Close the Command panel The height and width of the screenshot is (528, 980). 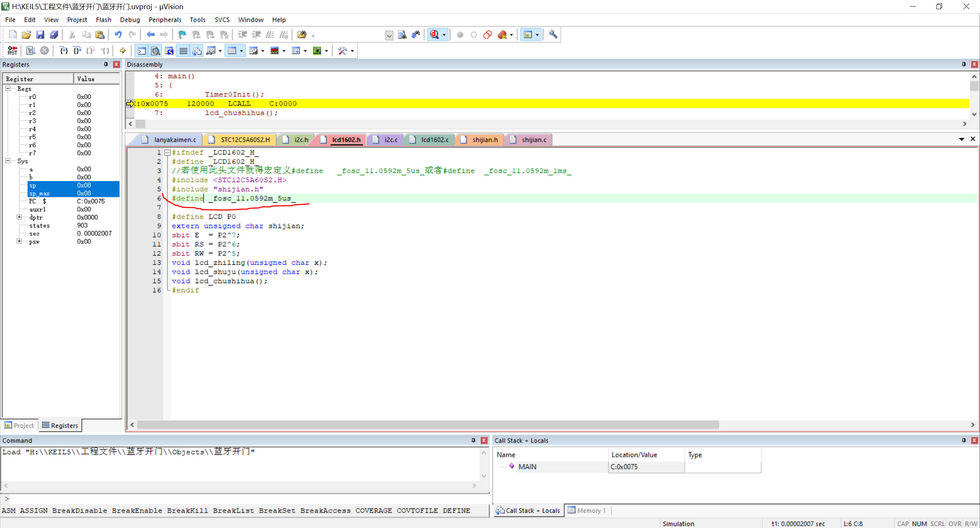pos(484,440)
